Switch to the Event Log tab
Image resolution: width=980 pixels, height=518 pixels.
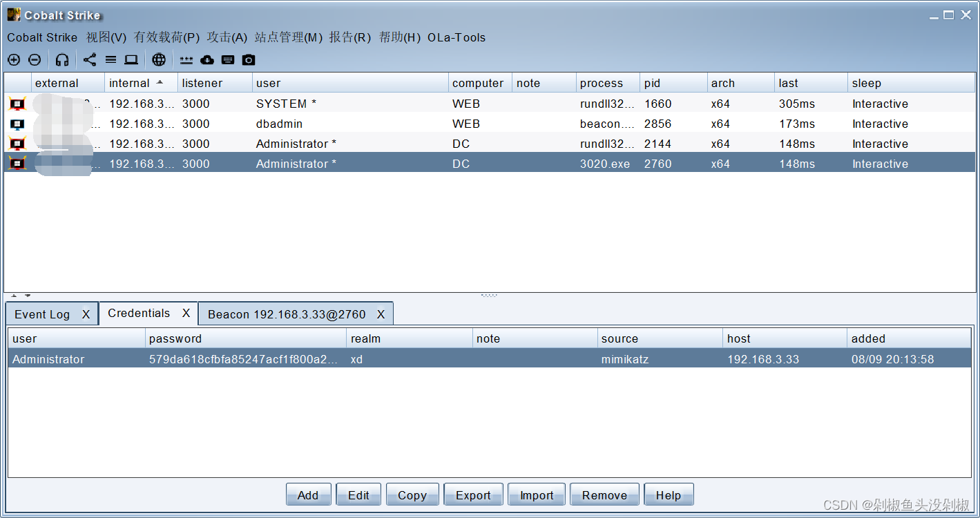(42, 314)
